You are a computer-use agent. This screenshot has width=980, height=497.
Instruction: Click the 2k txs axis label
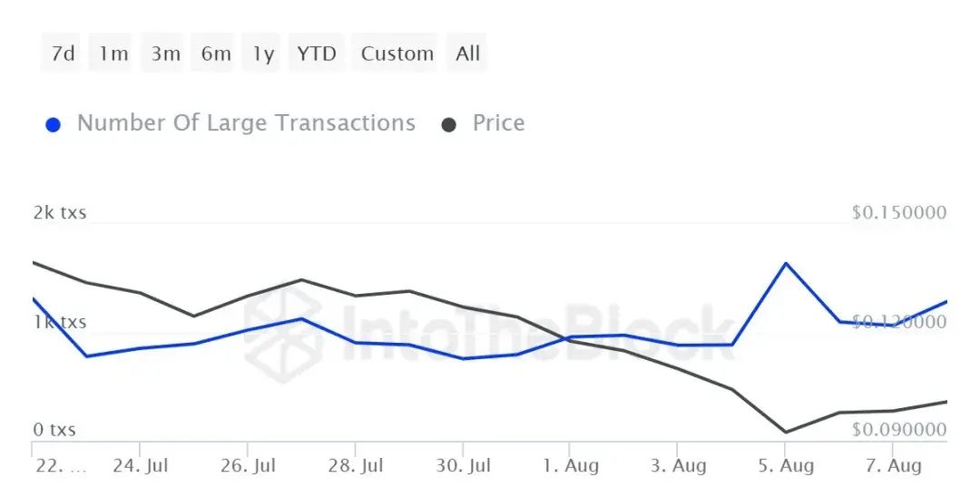coord(60,212)
